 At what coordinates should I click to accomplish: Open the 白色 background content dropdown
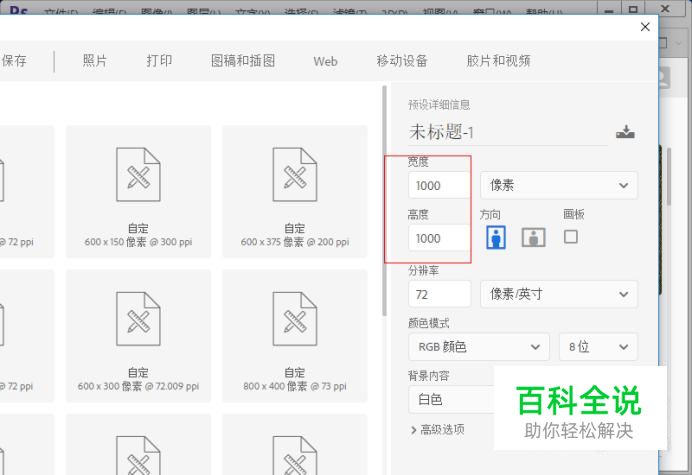click(451, 400)
